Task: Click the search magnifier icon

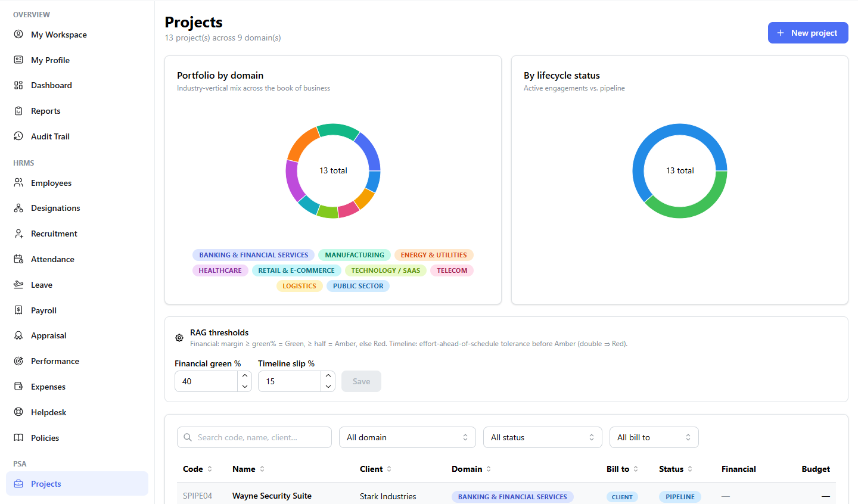Action: click(188, 437)
